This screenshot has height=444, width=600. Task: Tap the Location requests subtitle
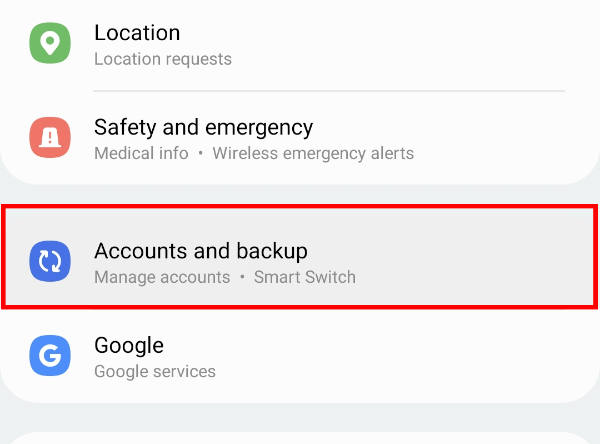(x=162, y=59)
